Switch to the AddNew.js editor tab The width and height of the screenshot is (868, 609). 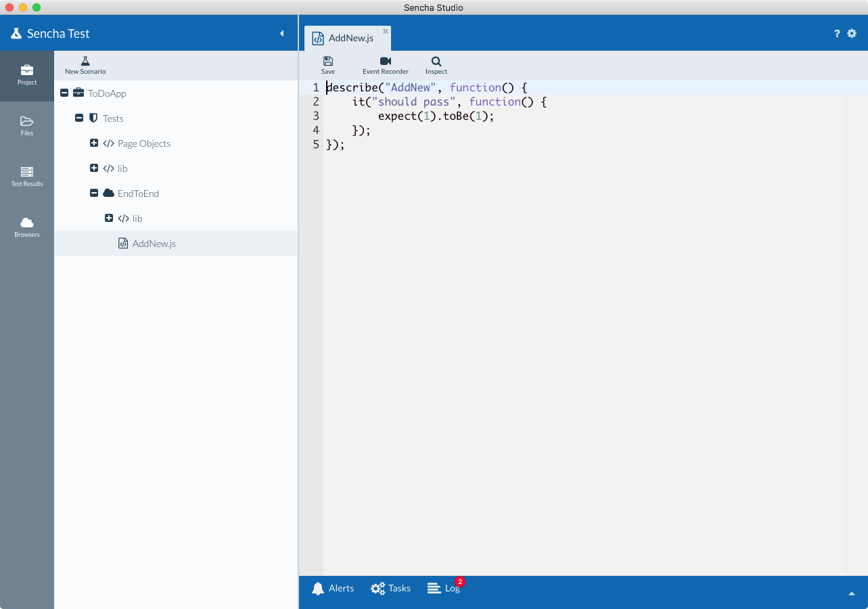[347, 38]
